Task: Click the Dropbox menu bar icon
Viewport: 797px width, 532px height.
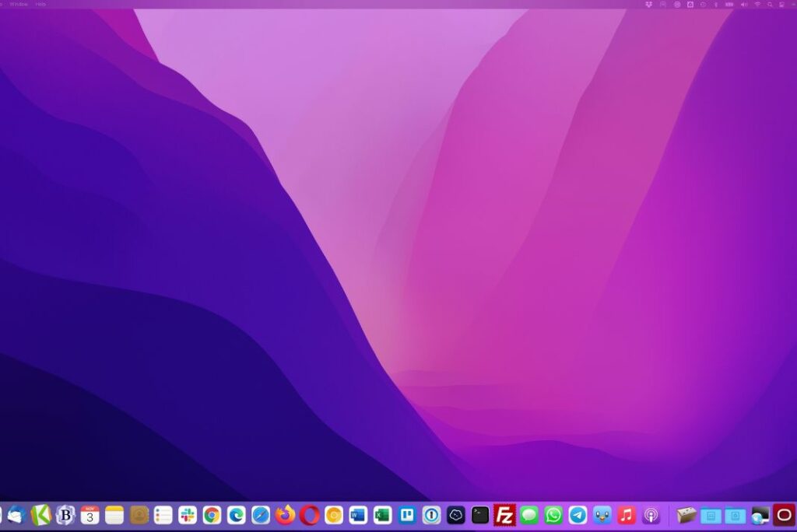Action: pyautogui.click(x=650, y=4)
